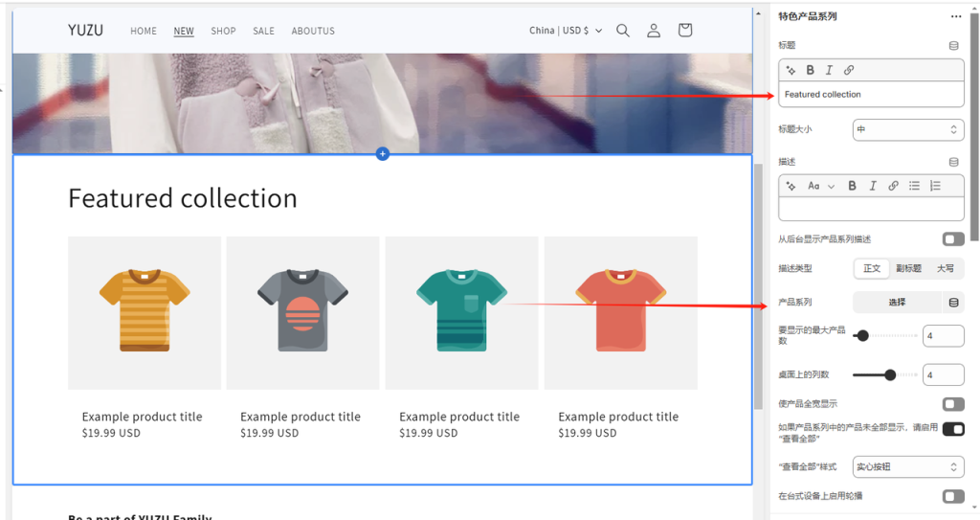Go to SHOP in store navigation
Image resolution: width=980 pixels, height=520 pixels.
coord(223,31)
